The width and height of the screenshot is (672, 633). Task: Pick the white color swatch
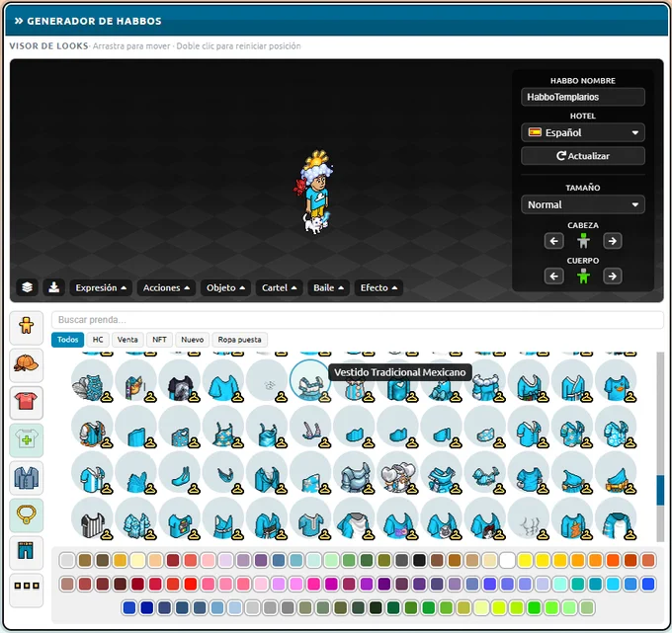pyautogui.click(x=507, y=560)
